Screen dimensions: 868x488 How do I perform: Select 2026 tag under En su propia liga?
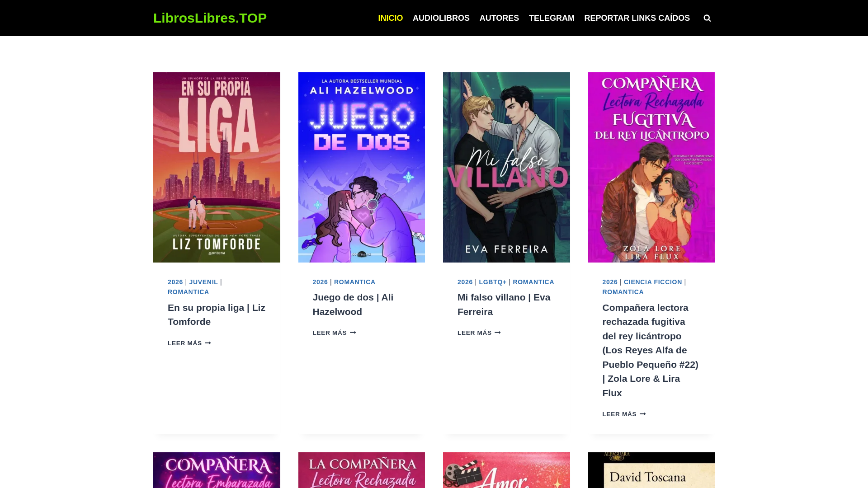[175, 282]
